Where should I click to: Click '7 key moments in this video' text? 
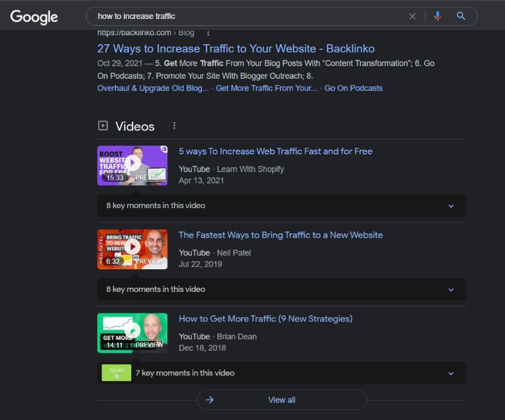185,373
